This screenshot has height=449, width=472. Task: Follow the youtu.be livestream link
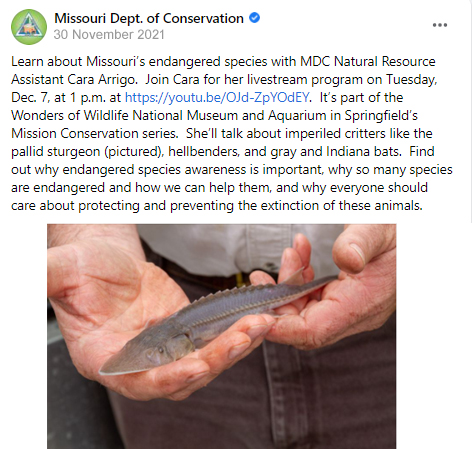click(217, 97)
